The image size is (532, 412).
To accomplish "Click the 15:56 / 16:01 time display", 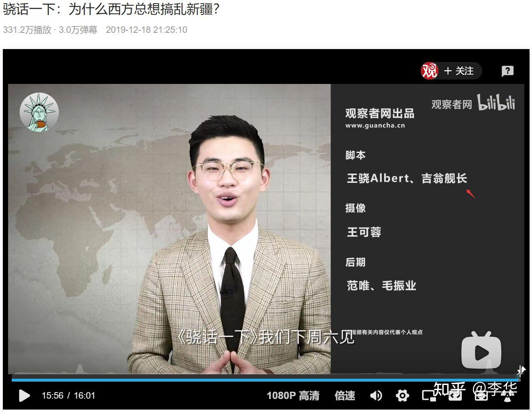I will click(x=68, y=395).
